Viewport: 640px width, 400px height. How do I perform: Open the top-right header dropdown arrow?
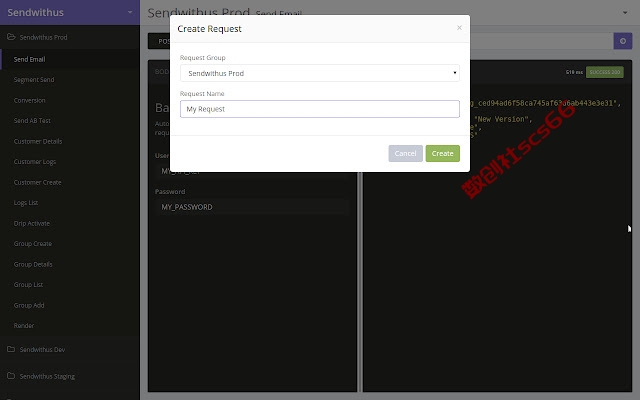(625, 13)
